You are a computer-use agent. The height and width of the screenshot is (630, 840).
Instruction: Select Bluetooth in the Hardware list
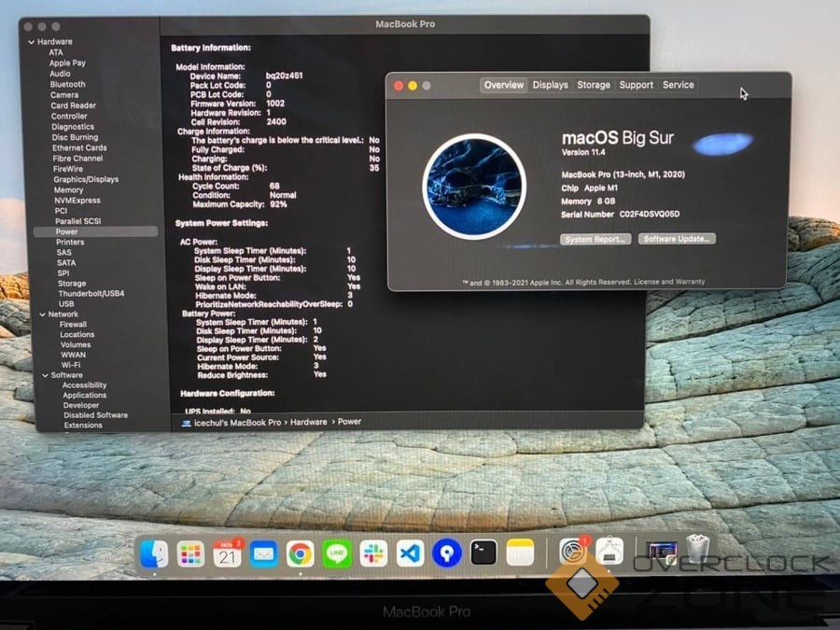67,84
